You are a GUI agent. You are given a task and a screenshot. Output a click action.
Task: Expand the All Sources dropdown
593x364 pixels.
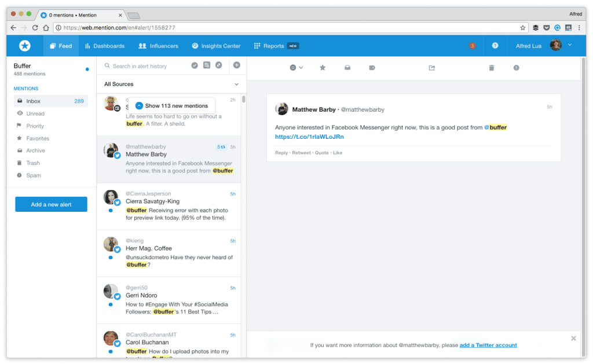point(171,84)
